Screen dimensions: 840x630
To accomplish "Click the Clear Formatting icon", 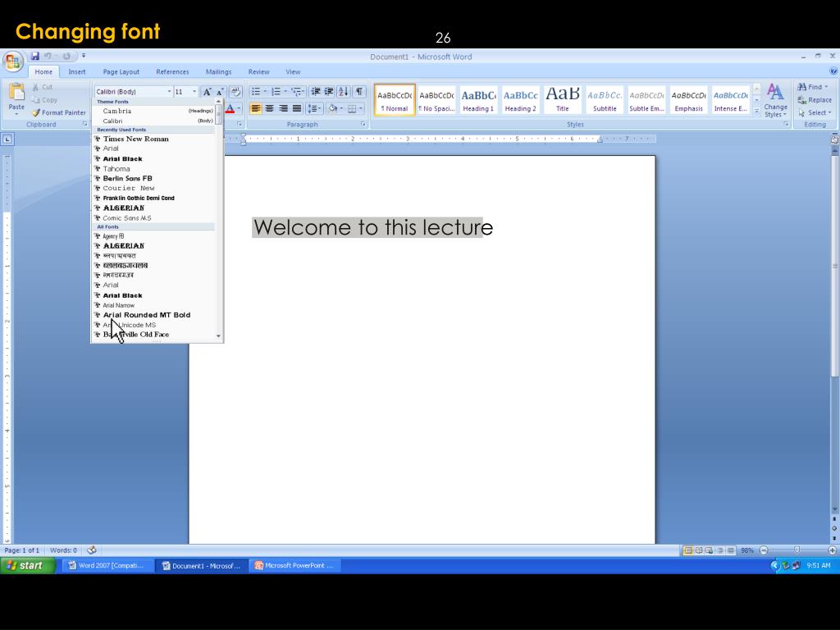I will 235,92.
